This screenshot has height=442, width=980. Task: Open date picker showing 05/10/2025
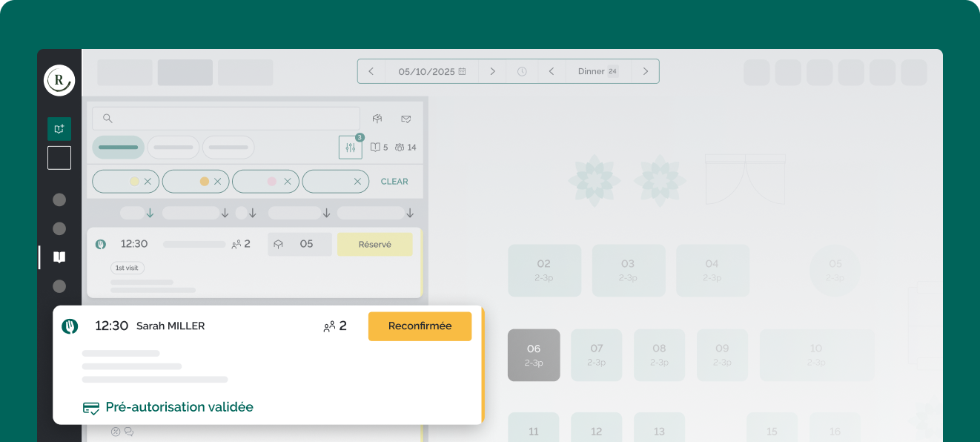(x=432, y=71)
